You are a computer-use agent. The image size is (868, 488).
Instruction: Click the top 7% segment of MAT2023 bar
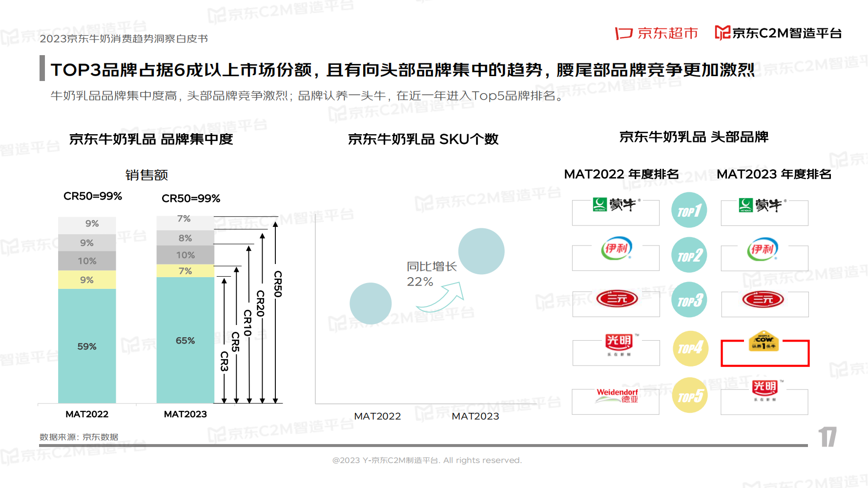pos(185,223)
